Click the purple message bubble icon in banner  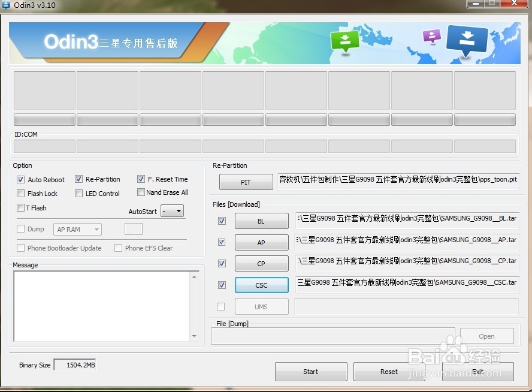pos(431,37)
